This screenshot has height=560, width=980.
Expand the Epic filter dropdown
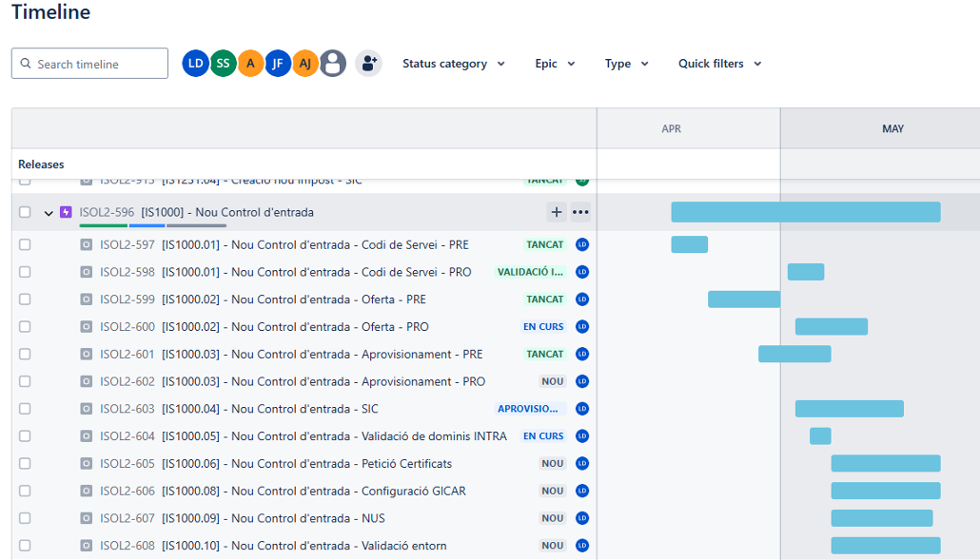click(555, 64)
